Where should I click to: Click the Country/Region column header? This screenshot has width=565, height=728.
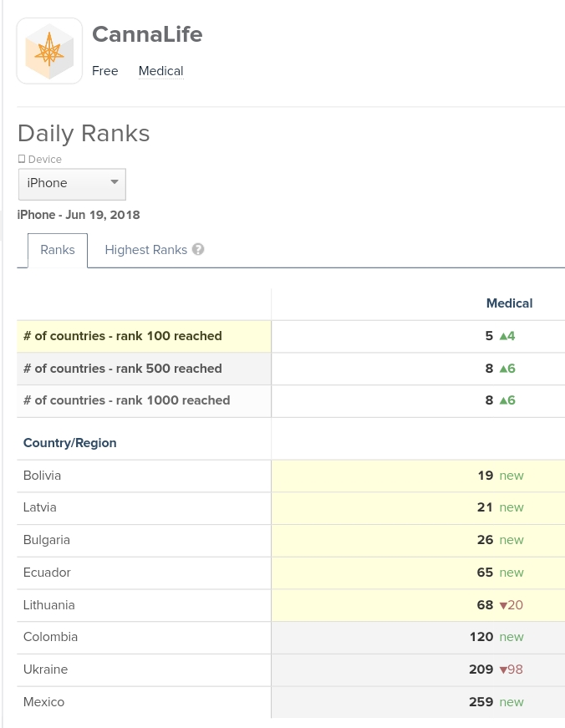(70, 443)
